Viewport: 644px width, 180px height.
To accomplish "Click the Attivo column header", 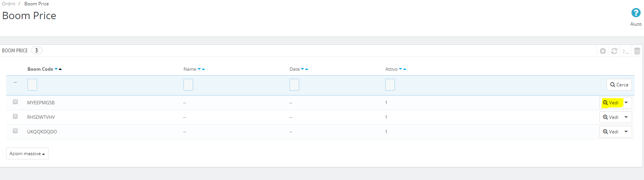I will tap(391, 69).
